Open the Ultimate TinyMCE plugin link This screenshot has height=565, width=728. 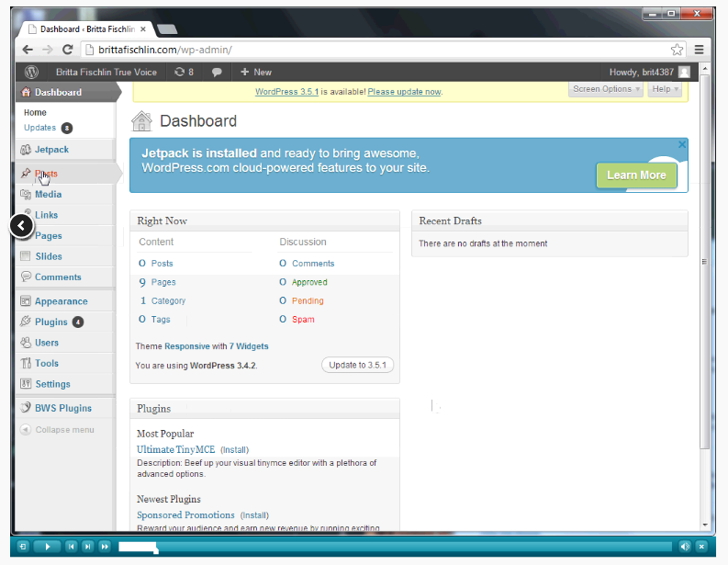[x=175, y=449]
